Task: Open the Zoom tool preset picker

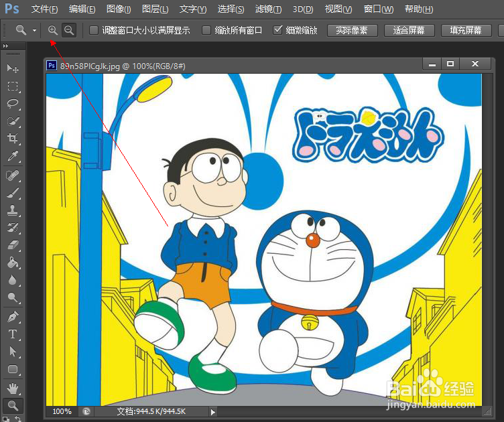Action: [x=34, y=31]
